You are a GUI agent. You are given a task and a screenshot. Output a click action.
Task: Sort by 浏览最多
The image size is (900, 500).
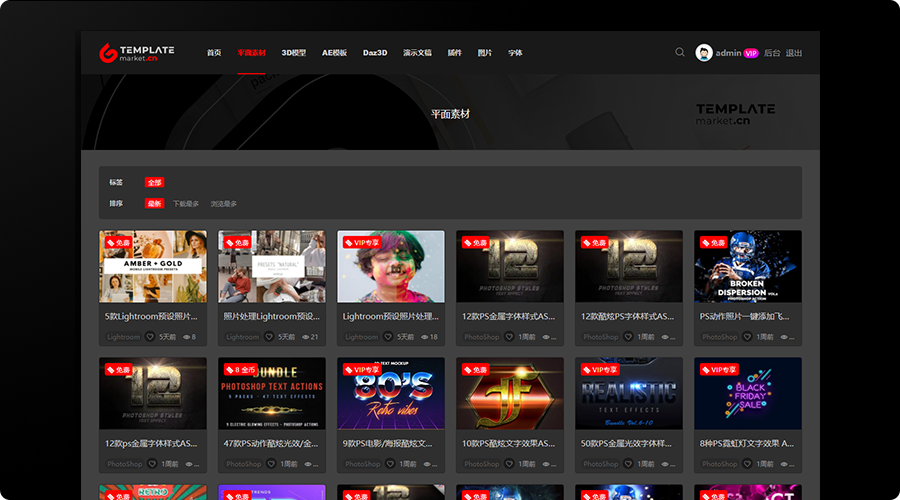pyautogui.click(x=224, y=204)
